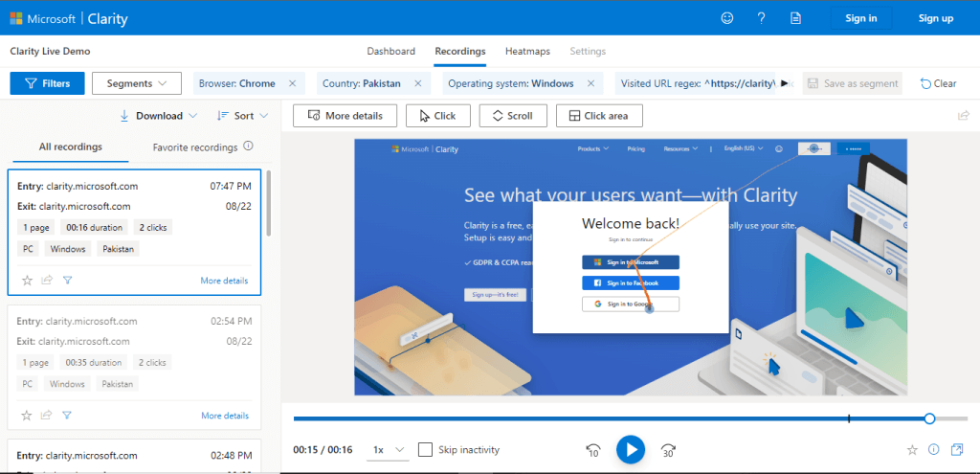Click the Click area toolbar button
This screenshot has height=474, width=980.
(x=599, y=116)
